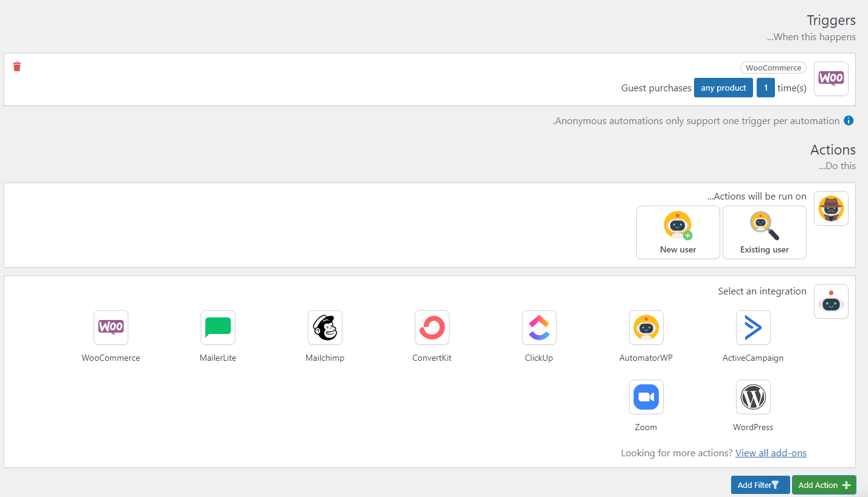This screenshot has height=497, width=868.
Task: Open the View all add-ons link
Action: coord(771,453)
